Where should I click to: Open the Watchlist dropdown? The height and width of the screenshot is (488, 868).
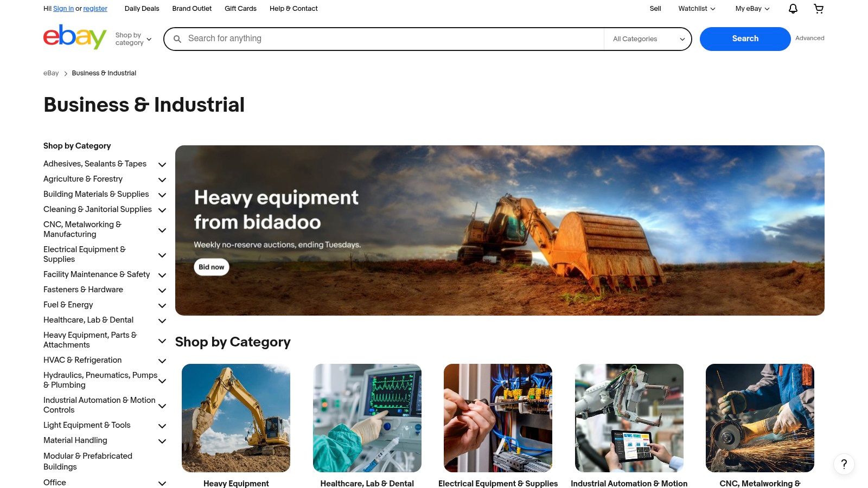[x=697, y=9]
